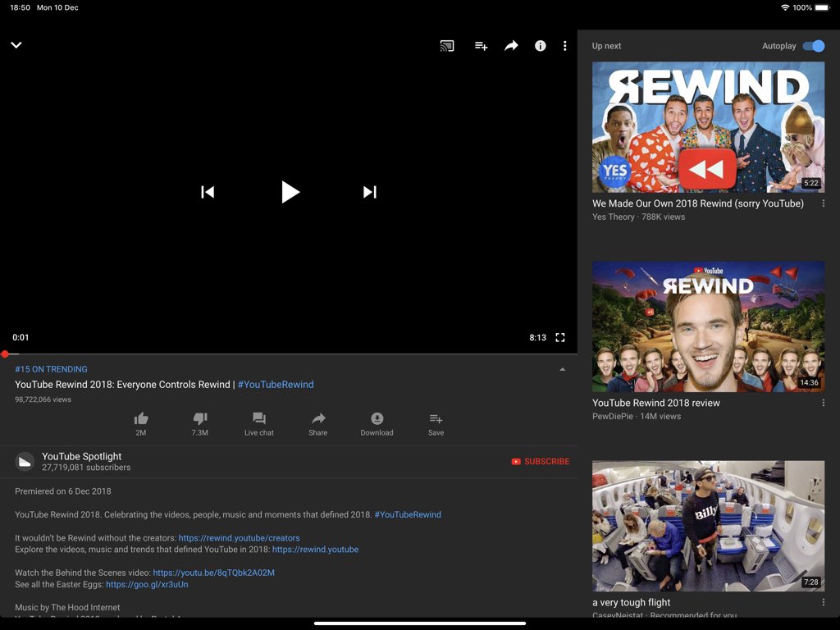Open options menu for 'a very tough flight'
Screen dimensions: 840x630
[824, 602]
